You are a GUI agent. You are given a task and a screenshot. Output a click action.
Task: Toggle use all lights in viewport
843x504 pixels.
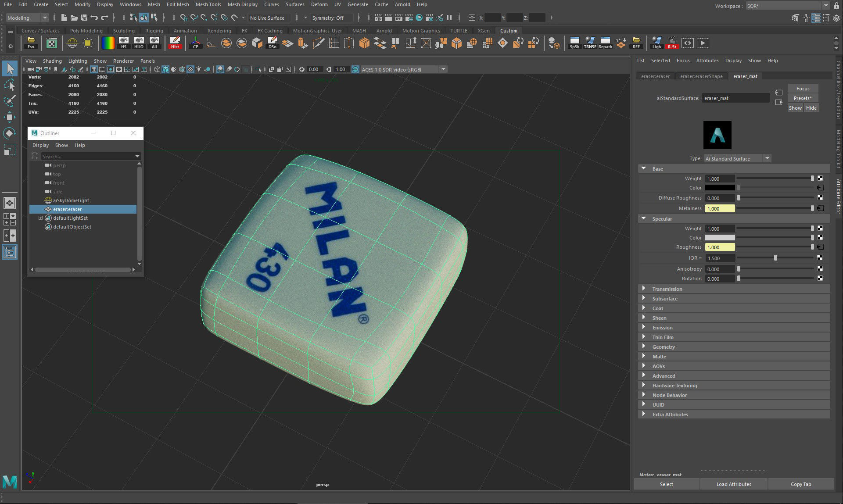199,69
